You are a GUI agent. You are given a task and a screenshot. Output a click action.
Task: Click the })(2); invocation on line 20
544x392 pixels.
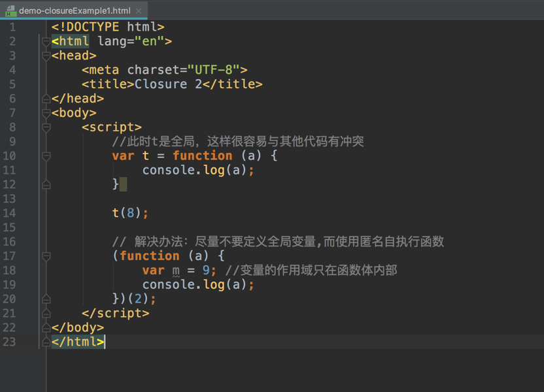[x=134, y=299]
